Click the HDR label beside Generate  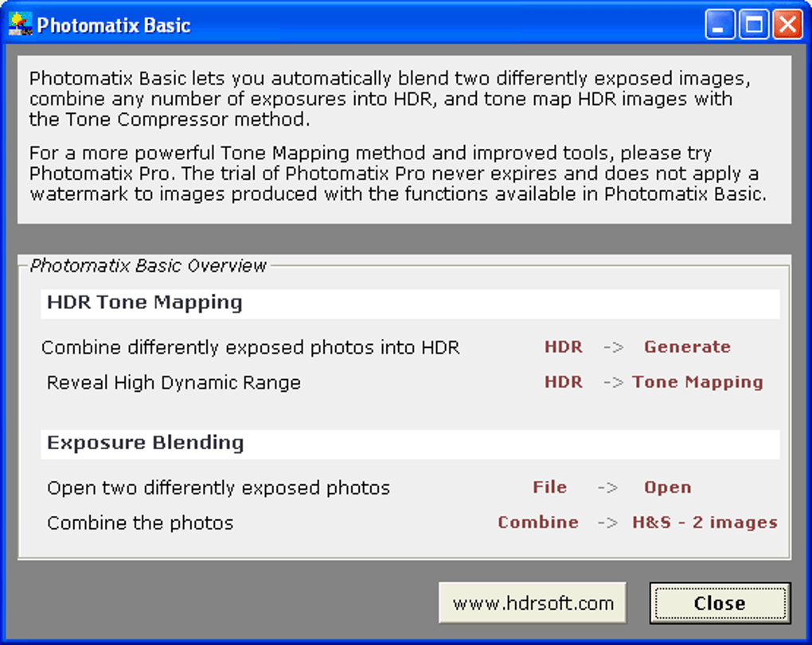pyautogui.click(x=563, y=347)
